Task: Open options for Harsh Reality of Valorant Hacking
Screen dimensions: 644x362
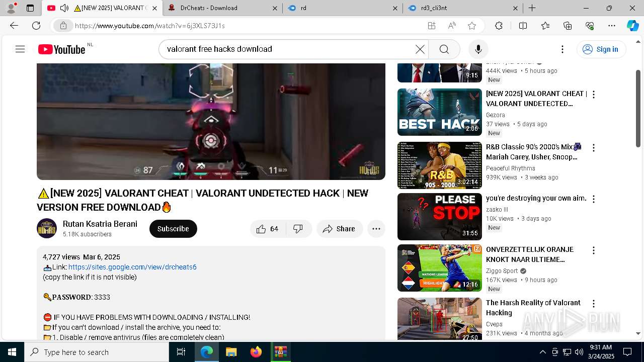Action: click(x=594, y=304)
